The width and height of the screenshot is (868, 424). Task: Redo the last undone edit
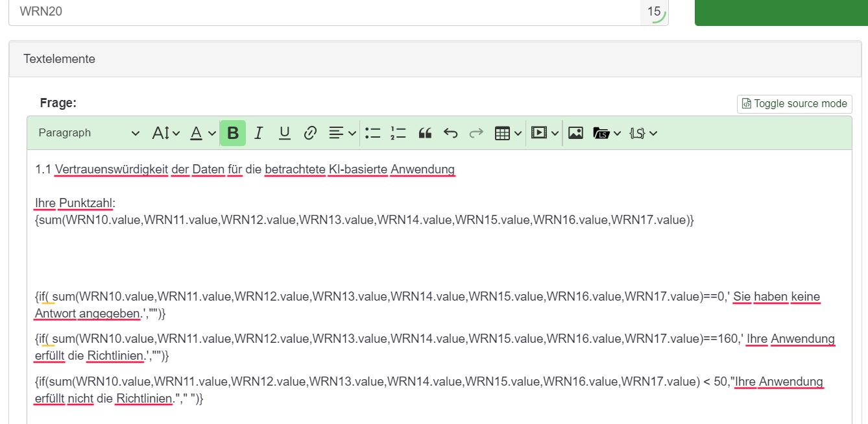tap(476, 133)
